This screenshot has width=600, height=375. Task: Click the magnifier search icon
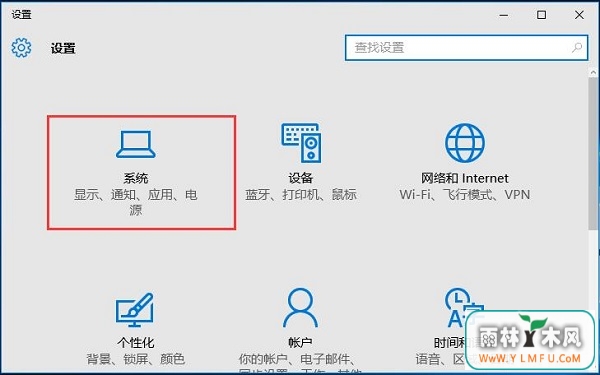click(577, 47)
